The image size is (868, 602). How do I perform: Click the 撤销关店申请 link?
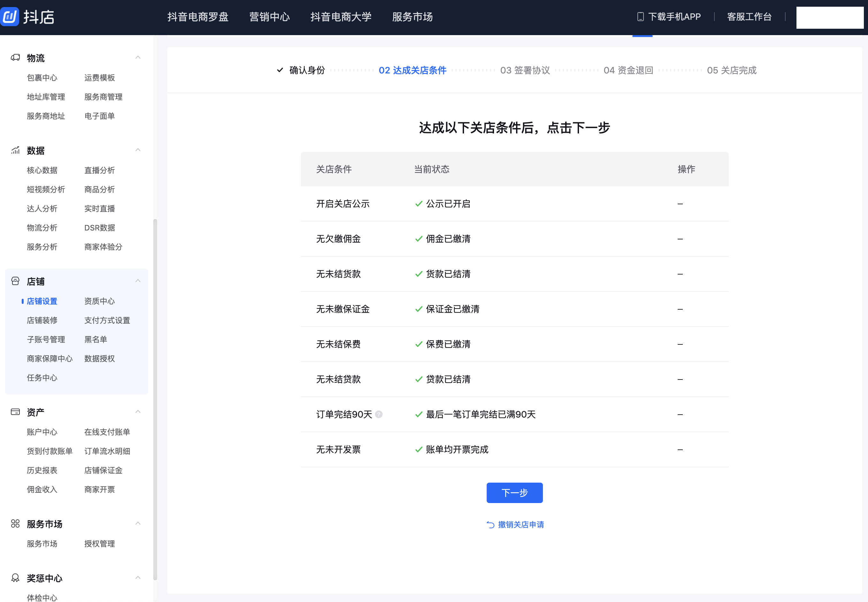pyautogui.click(x=521, y=524)
